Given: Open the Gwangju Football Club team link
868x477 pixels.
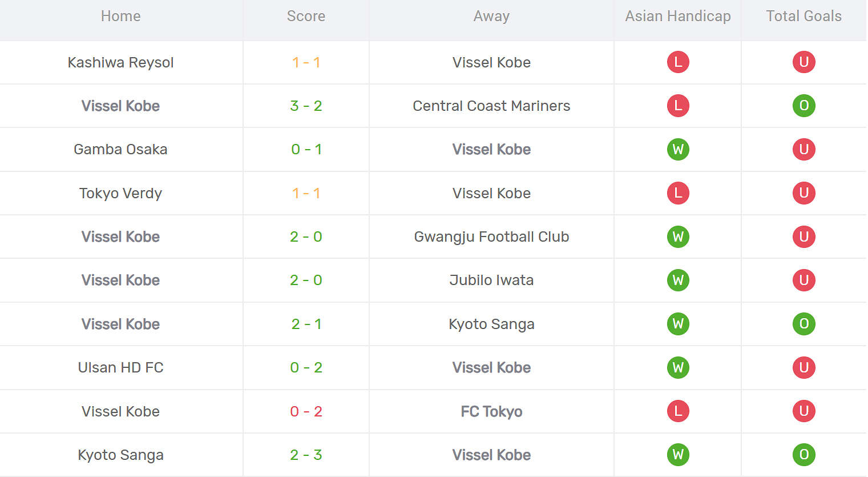Looking at the screenshot, I should (491, 237).
